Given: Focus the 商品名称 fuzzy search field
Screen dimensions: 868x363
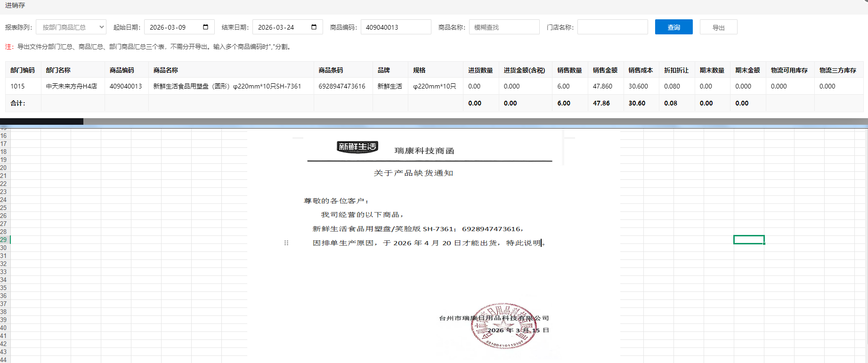Looking at the screenshot, I should (x=504, y=27).
